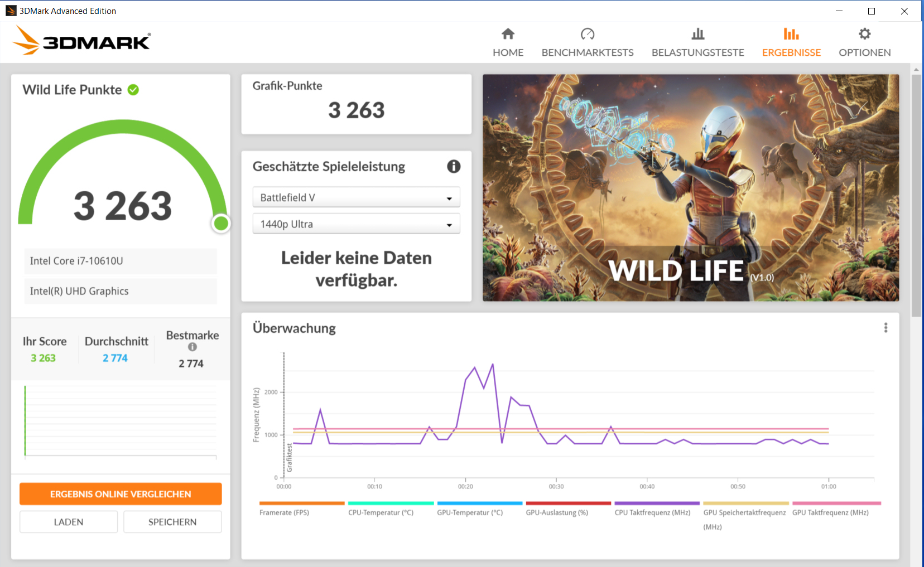Screen dimensions: 924x567
Task: Click the Ihr Score 3 263 value
Action: coord(43,358)
